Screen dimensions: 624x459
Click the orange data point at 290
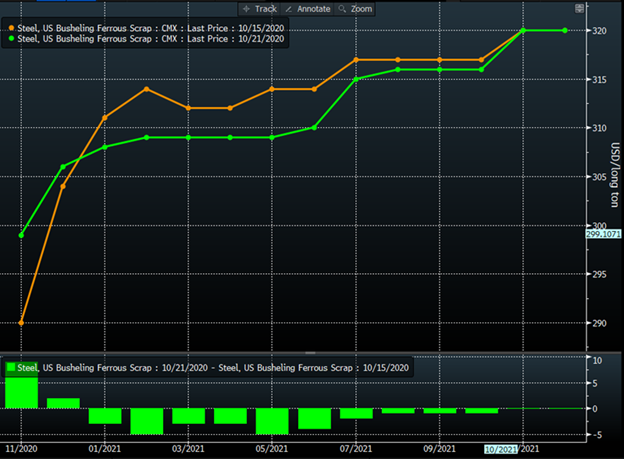[x=21, y=323]
